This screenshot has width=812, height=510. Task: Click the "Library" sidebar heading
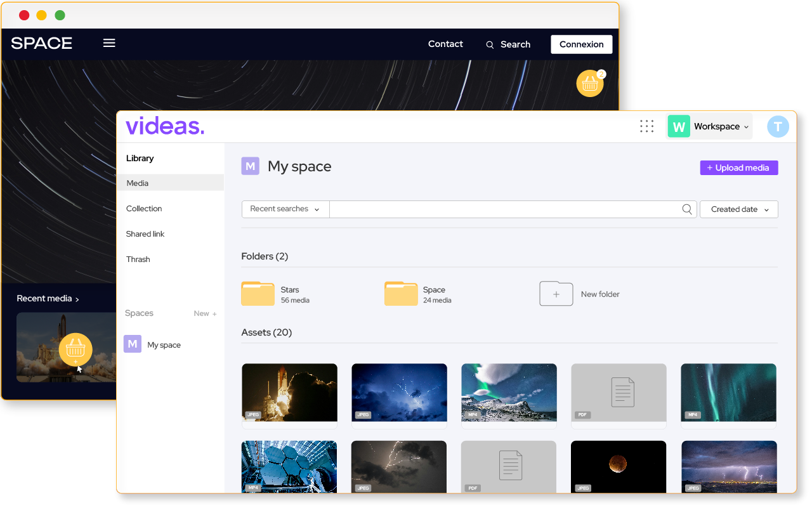tap(140, 159)
